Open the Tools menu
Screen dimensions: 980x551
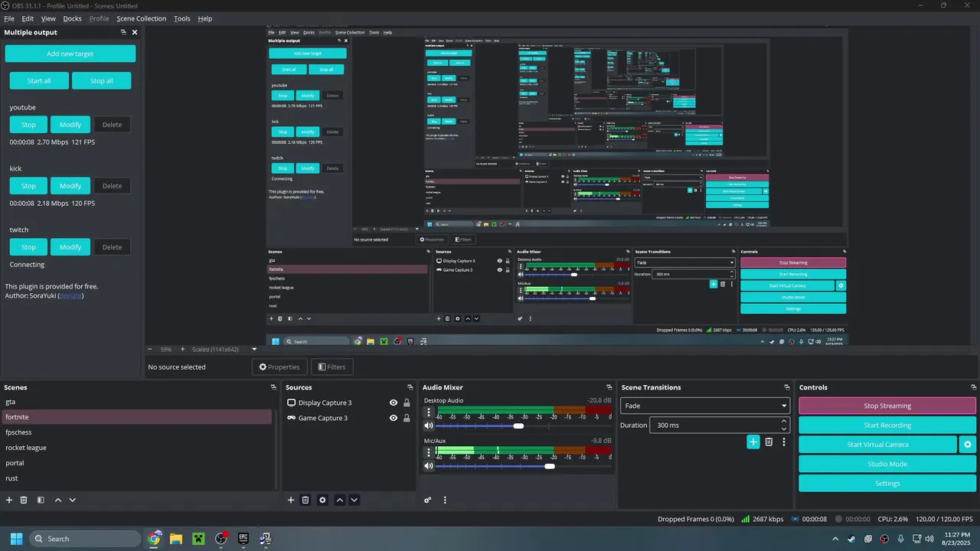(182, 18)
